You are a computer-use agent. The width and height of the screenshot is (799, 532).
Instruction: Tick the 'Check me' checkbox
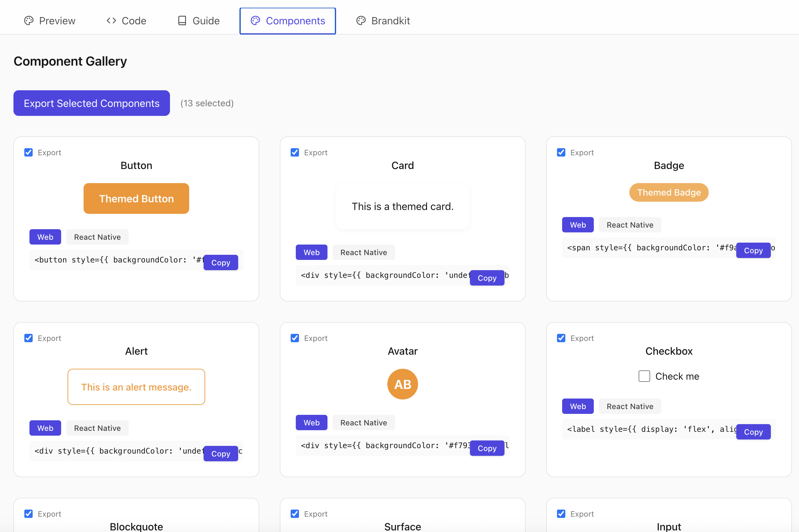[x=644, y=376]
